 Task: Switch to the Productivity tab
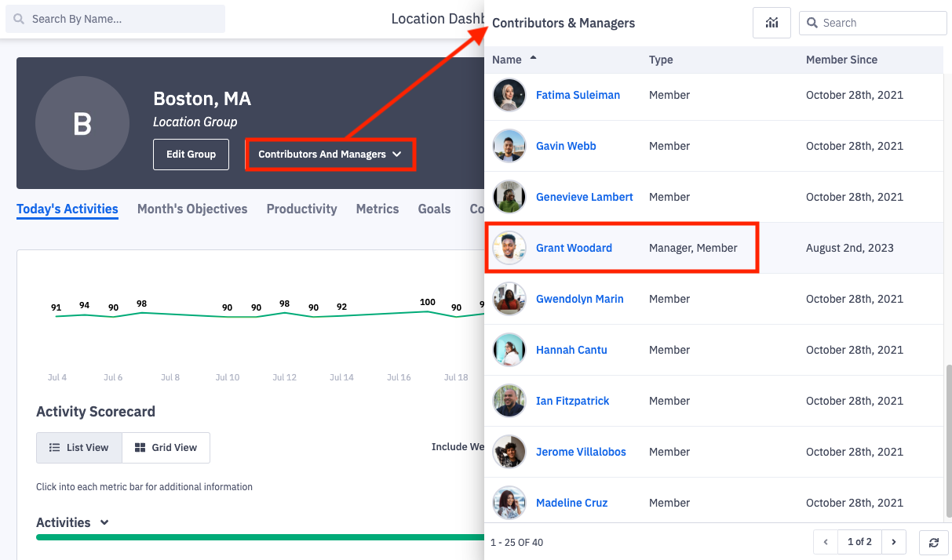[301, 209]
